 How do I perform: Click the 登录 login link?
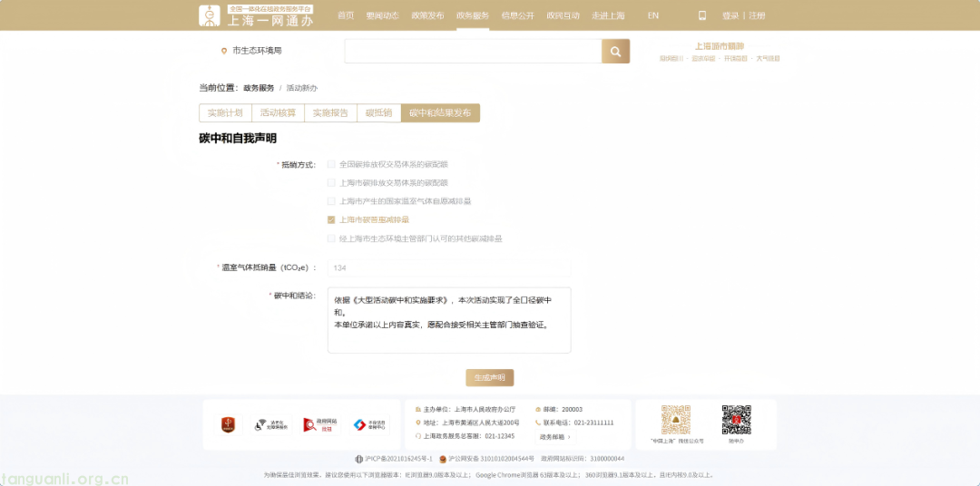(x=730, y=15)
